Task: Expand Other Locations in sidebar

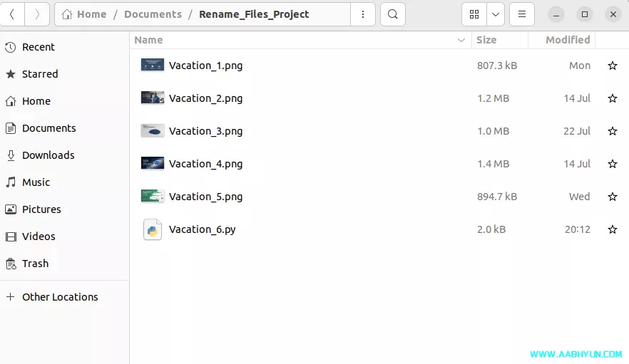Action: (x=60, y=297)
